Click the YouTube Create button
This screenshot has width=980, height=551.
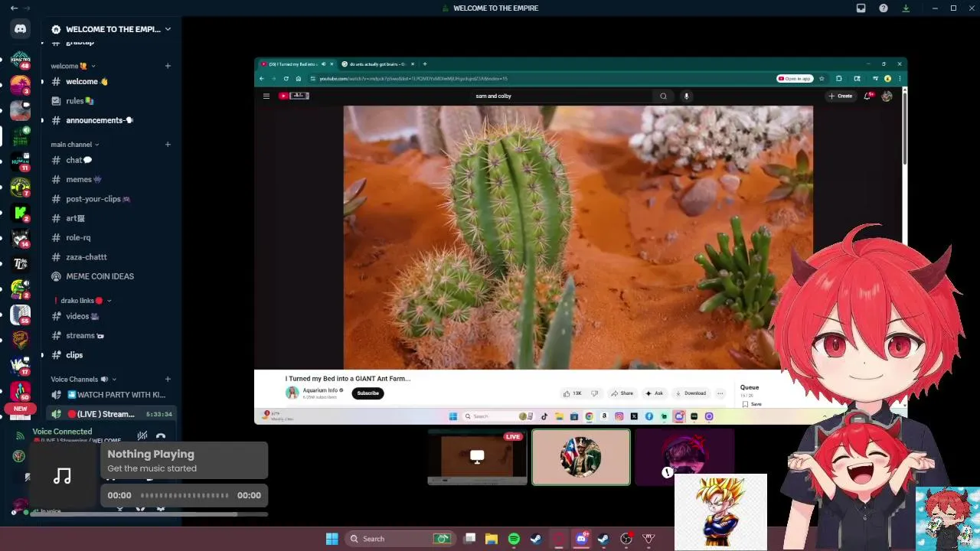[840, 96]
